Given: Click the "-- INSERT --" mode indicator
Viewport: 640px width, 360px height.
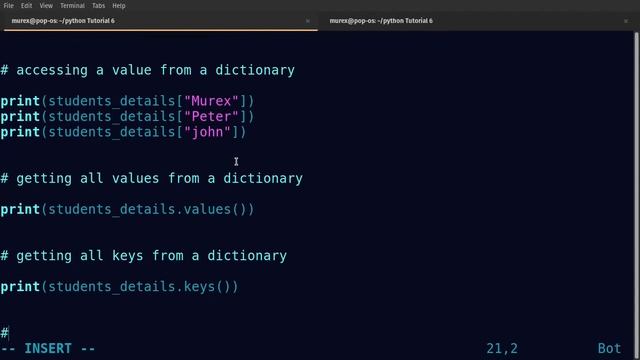Looking at the screenshot, I should coord(48,349).
